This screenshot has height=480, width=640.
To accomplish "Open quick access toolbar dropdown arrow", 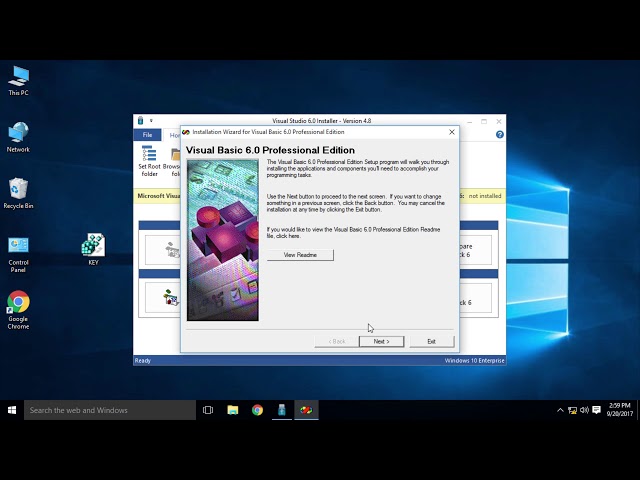I will (x=151, y=121).
